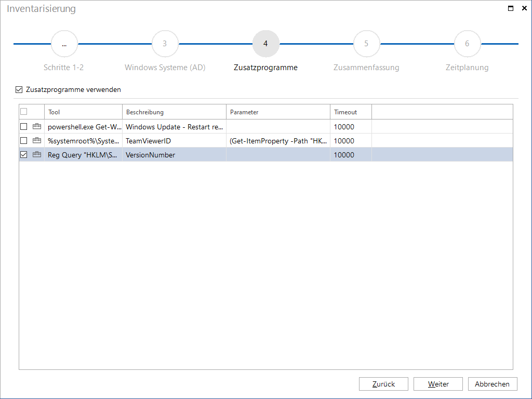Image resolution: width=532 pixels, height=399 pixels.
Task: Click the toolbox icon in the VersionNumber row
Action: click(x=37, y=154)
